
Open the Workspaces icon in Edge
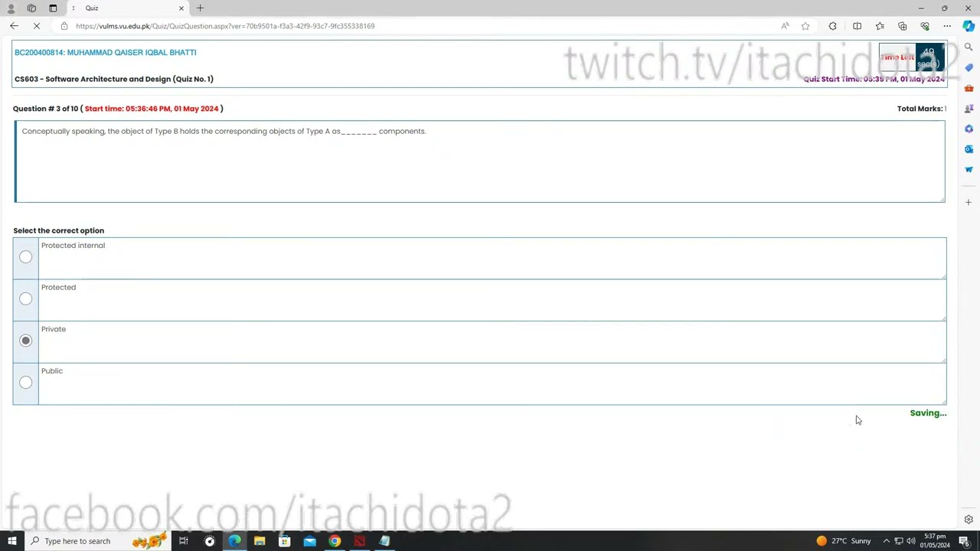pos(31,8)
